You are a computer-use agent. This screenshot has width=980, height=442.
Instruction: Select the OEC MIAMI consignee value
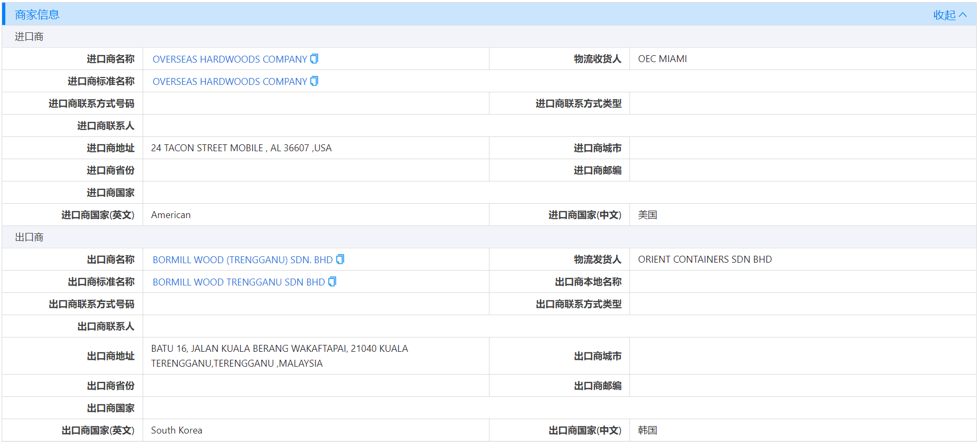click(x=662, y=59)
